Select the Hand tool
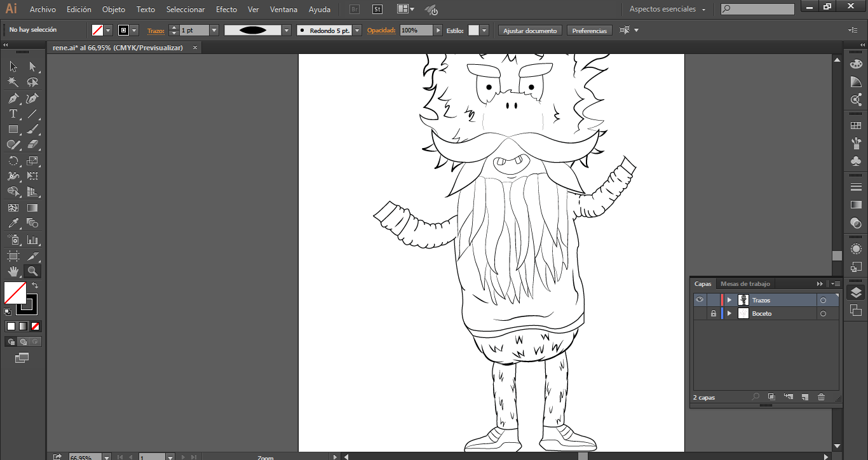868x460 pixels. click(x=13, y=271)
